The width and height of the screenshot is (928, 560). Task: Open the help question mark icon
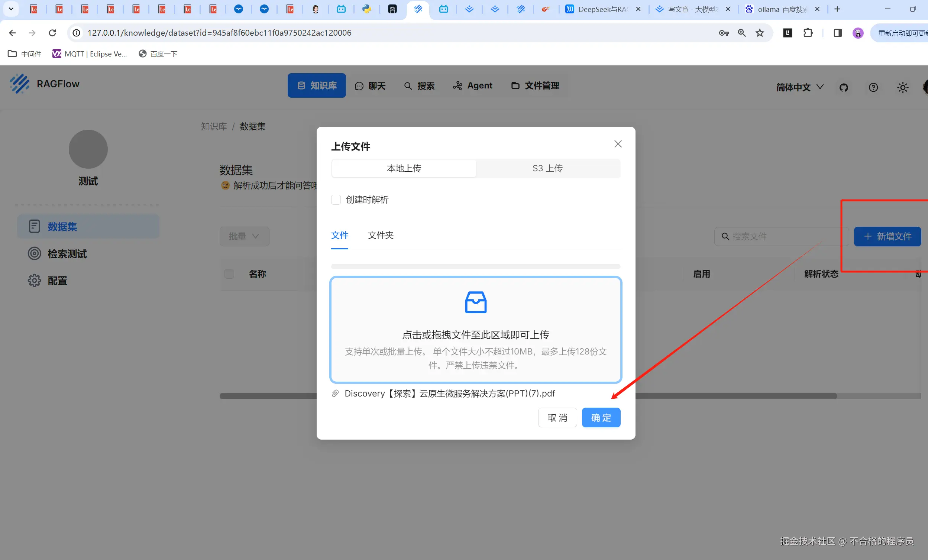(x=873, y=88)
